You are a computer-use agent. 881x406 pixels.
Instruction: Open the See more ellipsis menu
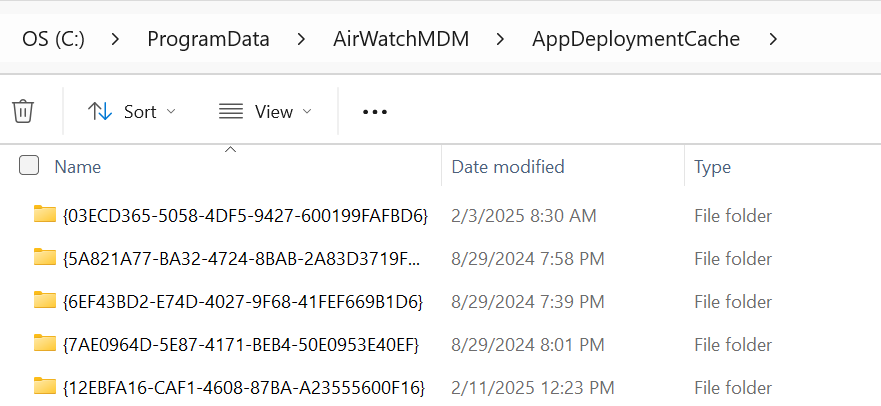click(374, 112)
